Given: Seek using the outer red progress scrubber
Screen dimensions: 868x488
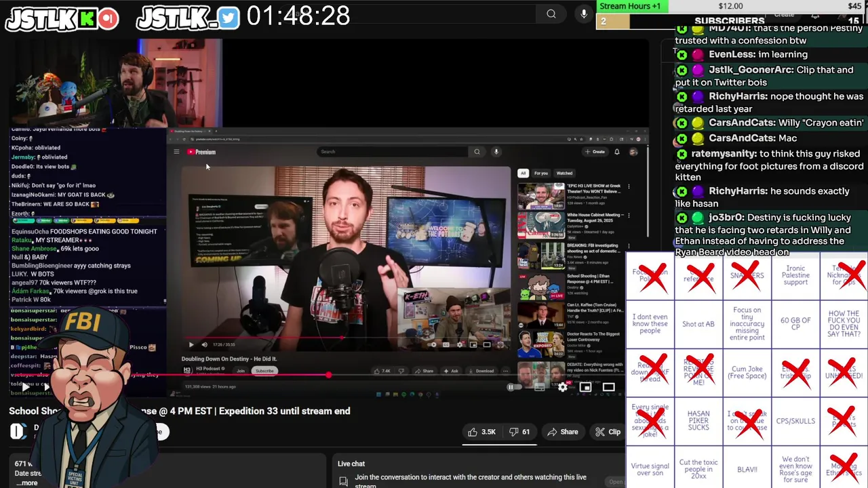Looking at the screenshot, I should pyautogui.click(x=329, y=375).
